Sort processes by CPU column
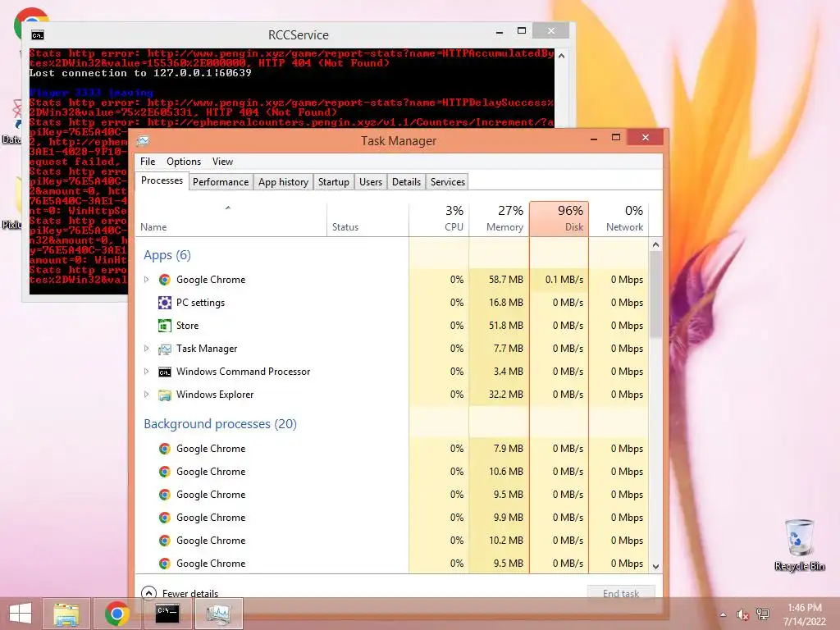 click(x=440, y=220)
